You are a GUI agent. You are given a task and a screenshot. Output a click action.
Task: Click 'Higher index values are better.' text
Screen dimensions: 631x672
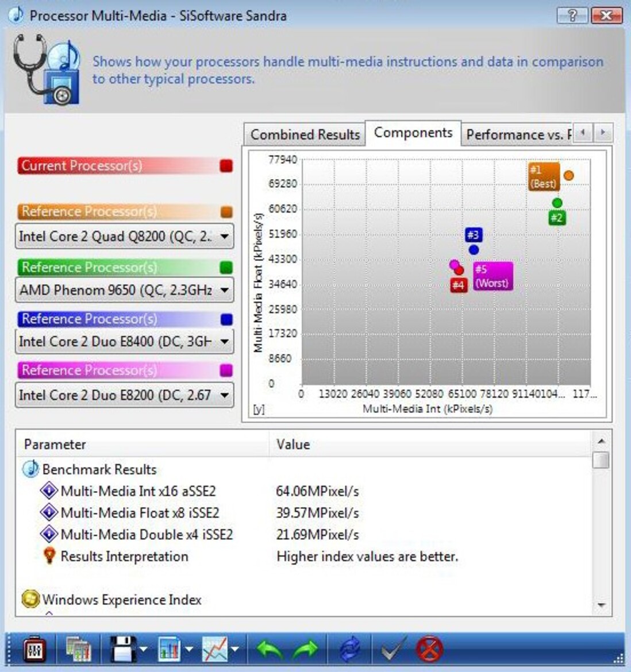(x=367, y=557)
